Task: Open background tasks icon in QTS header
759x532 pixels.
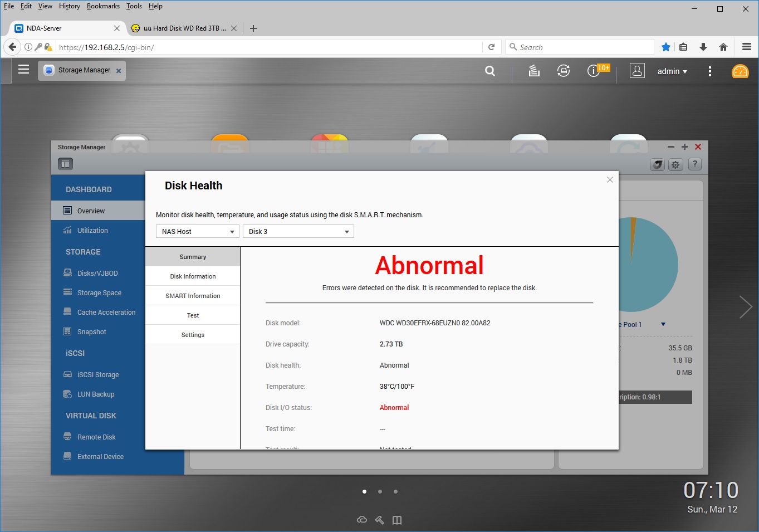Action: 534,71
